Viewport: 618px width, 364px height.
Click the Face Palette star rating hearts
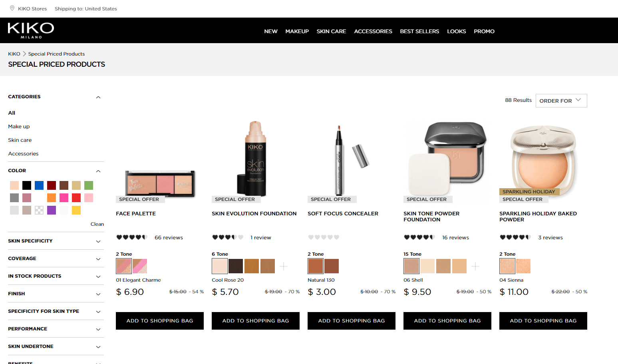tap(132, 237)
